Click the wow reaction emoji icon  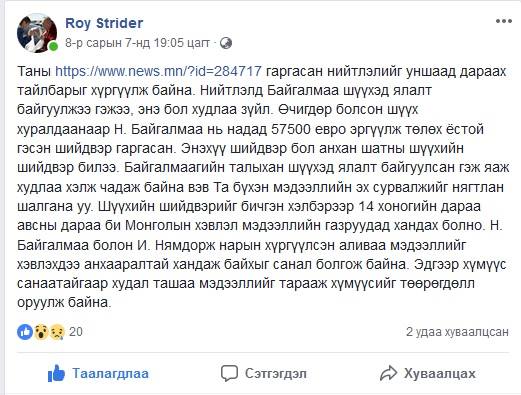click(x=41, y=332)
